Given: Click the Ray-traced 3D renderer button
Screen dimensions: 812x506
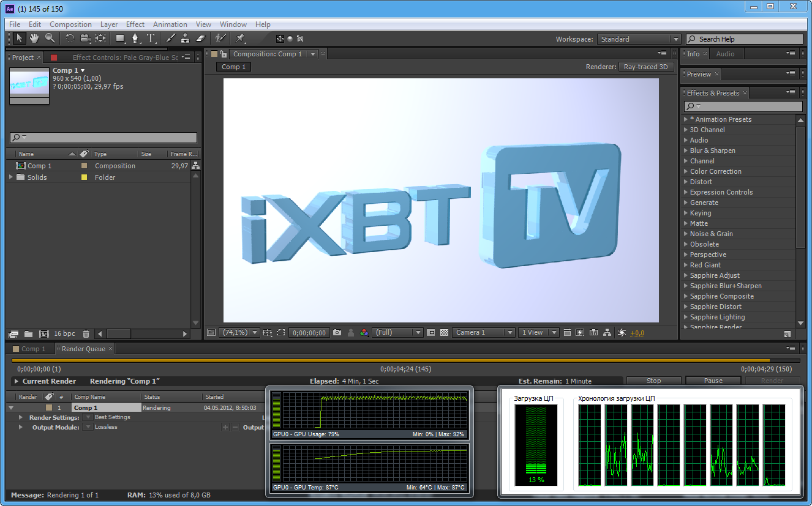Looking at the screenshot, I should tap(645, 67).
